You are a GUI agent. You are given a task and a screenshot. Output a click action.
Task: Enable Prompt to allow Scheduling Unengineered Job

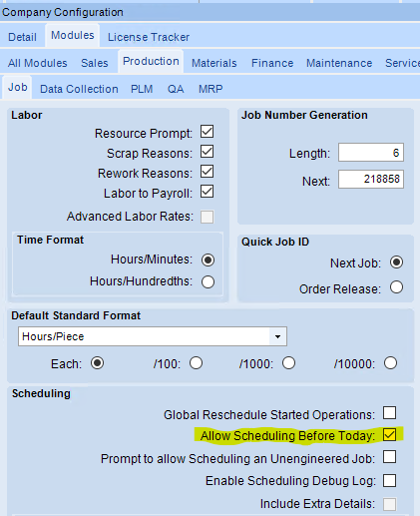click(389, 457)
